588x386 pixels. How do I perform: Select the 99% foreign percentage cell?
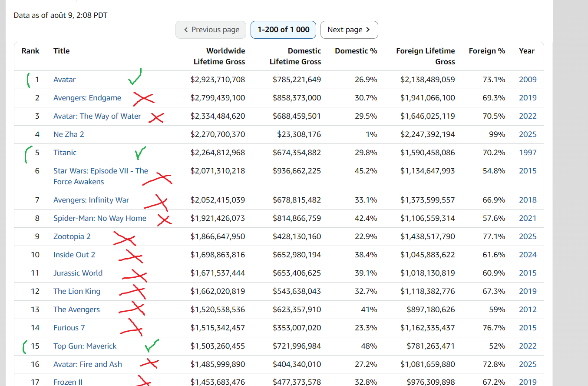pyautogui.click(x=497, y=134)
